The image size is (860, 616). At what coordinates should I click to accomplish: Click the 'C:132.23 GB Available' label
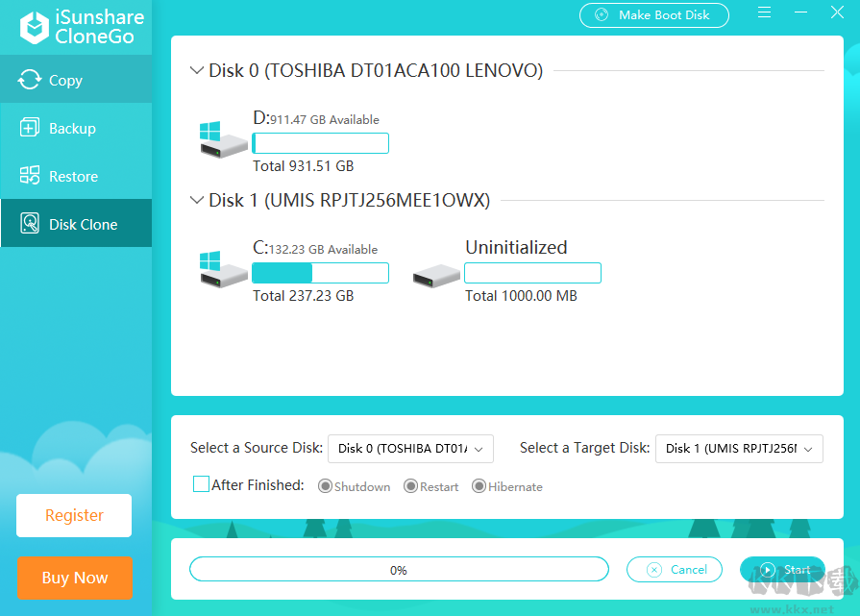point(315,248)
